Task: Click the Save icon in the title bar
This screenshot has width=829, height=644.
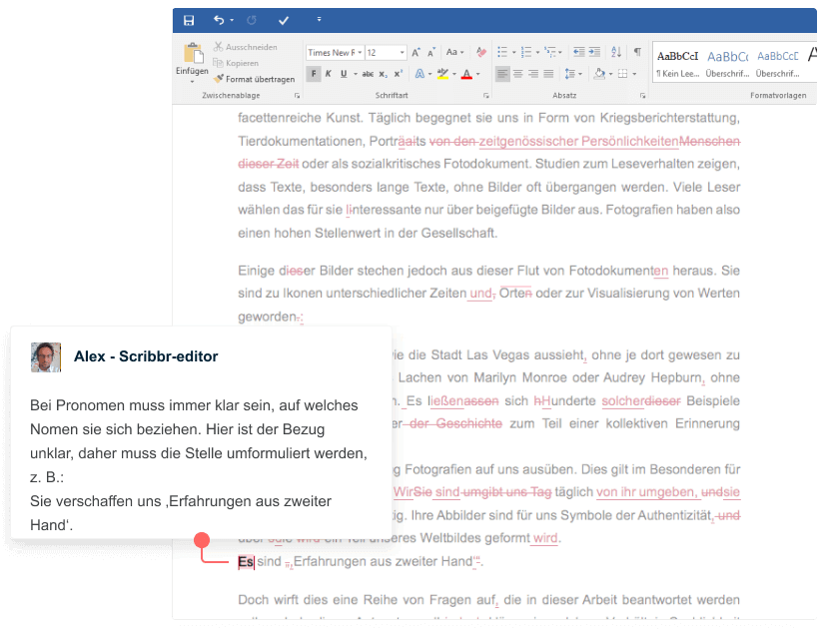Action: 189,20
